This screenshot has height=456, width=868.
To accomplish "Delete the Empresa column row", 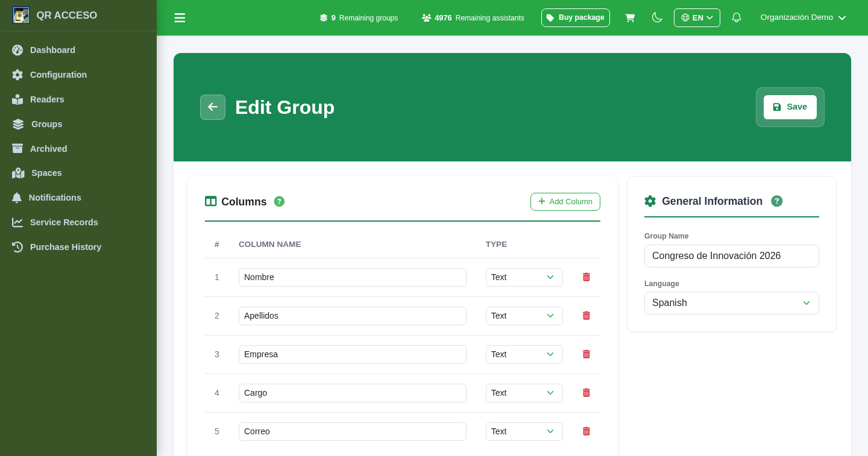I will [x=587, y=354].
